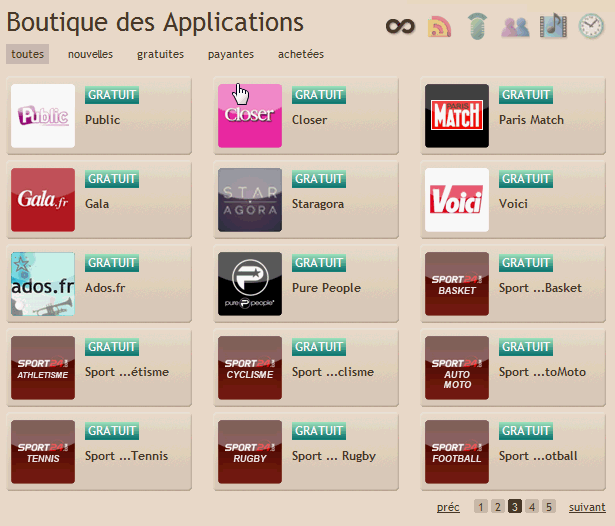This screenshot has width=615, height=526.
Task: Open the RSS feed icon
Action: [439, 26]
